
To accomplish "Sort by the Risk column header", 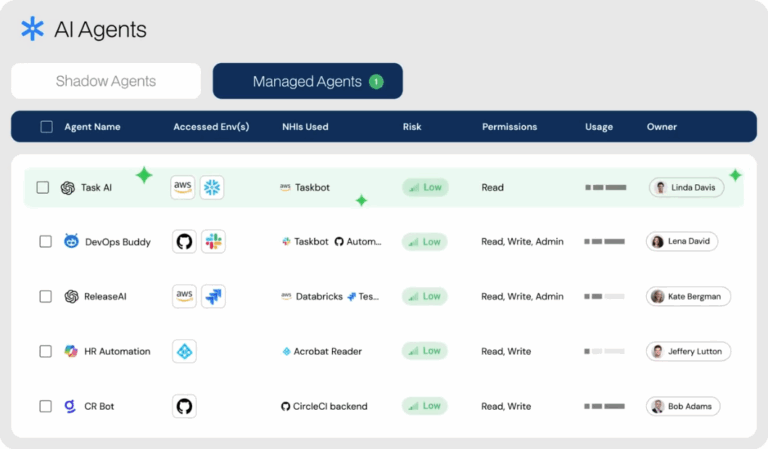I will point(412,127).
